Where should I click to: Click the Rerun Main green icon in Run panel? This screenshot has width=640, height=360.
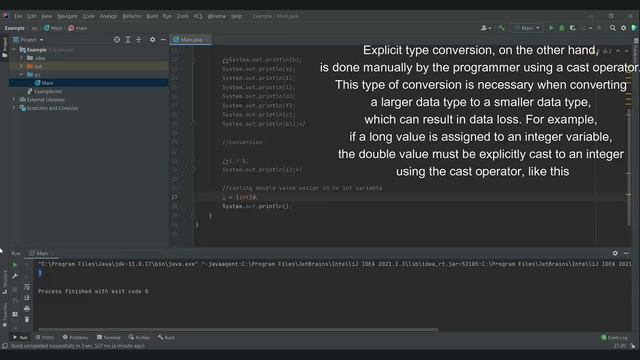[15, 265]
